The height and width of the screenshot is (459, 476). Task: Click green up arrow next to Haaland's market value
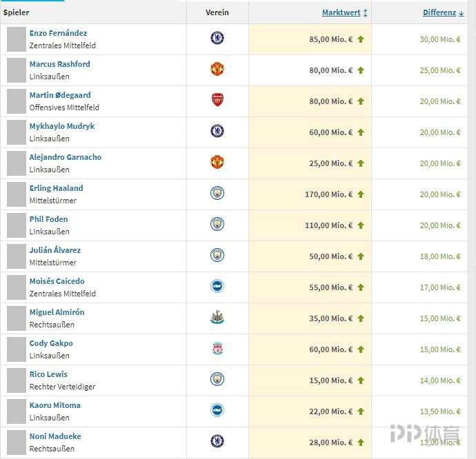click(x=361, y=194)
